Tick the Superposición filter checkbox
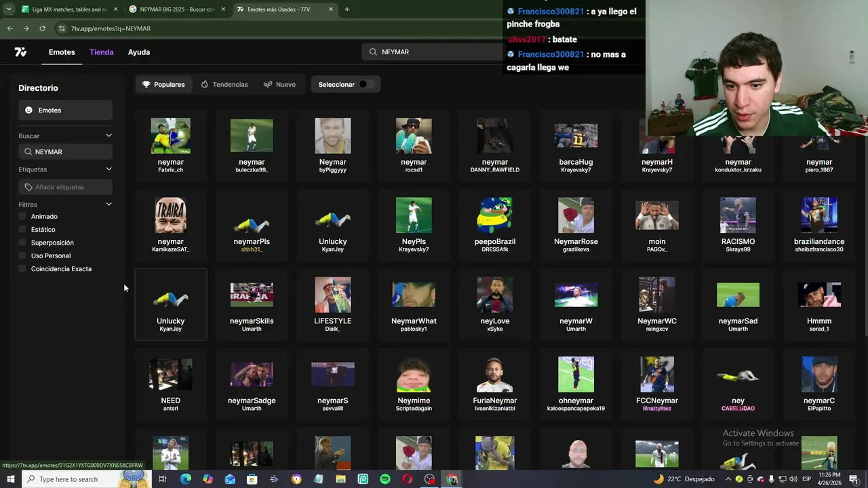The image size is (868, 488). click(x=22, y=243)
